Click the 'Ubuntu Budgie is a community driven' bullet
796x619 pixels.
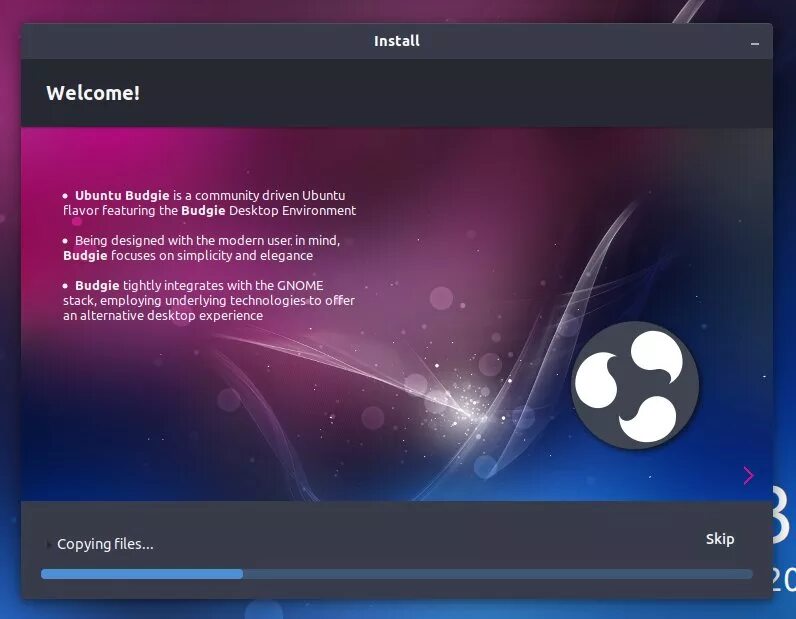[210, 203]
